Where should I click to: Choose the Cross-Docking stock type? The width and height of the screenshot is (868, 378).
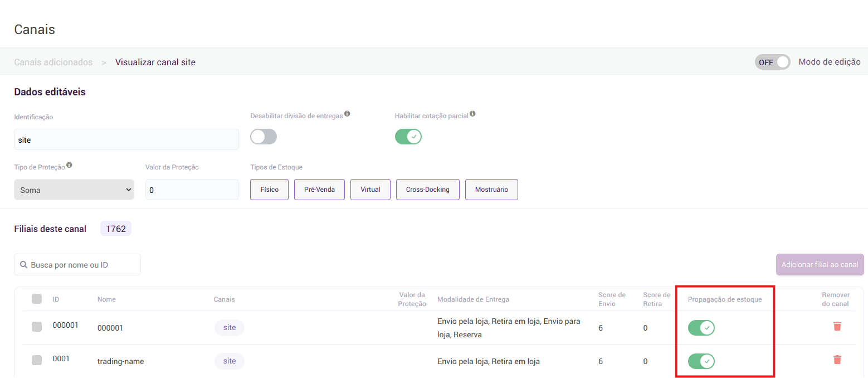pos(427,190)
